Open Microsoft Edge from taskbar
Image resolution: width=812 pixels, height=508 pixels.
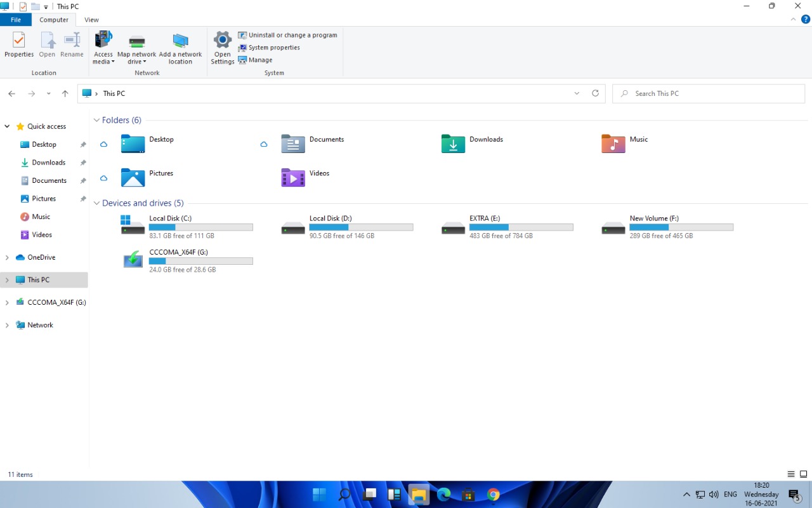(x=443, y=495)
